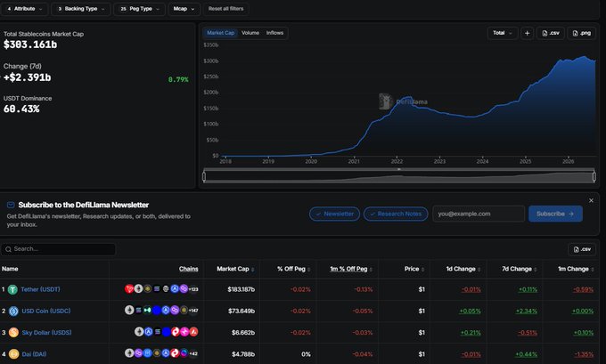Viewport: 606px width, 364px height.
Task: Open Tether (USDT) link
Action: 40,289
